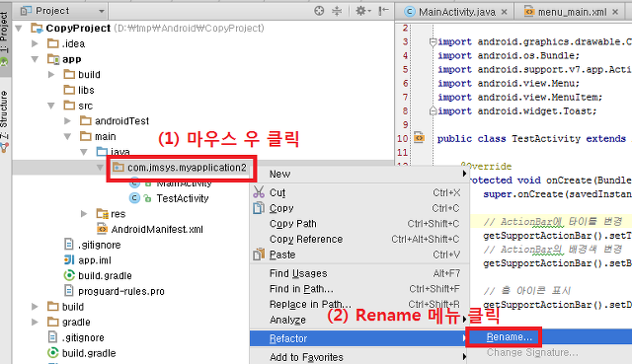This screenshot has width=632, height=364.
Task: Close the MainActivity.java tab
Action: [505, 12]
